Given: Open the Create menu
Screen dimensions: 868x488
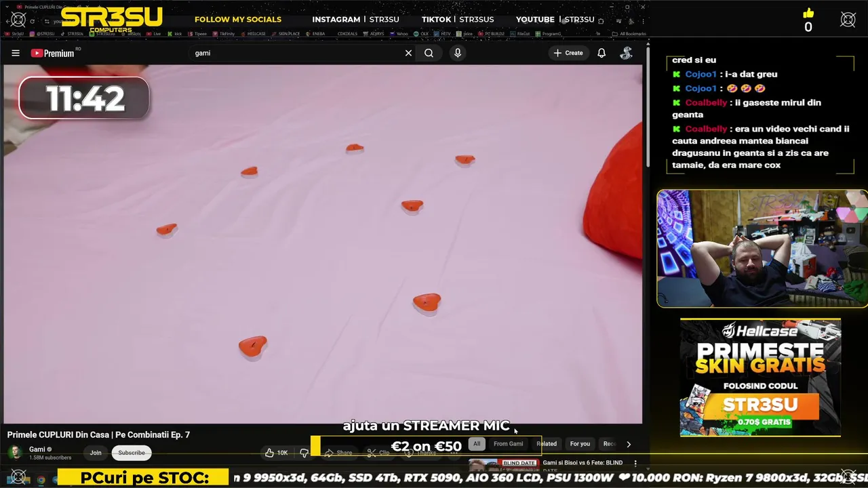Looking at the screenshot, I should (x=568, y=53).
